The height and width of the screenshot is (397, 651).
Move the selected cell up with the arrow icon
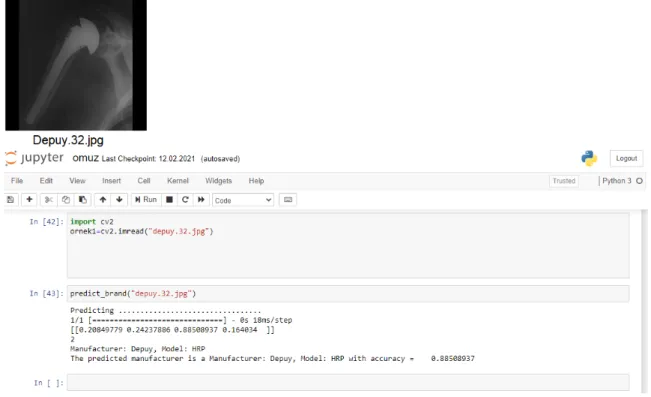(103, 200)
